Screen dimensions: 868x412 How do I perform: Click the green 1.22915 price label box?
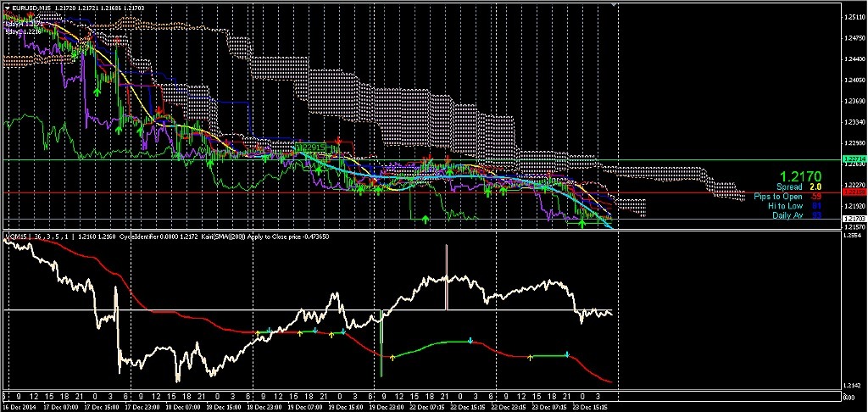(309, 148)
